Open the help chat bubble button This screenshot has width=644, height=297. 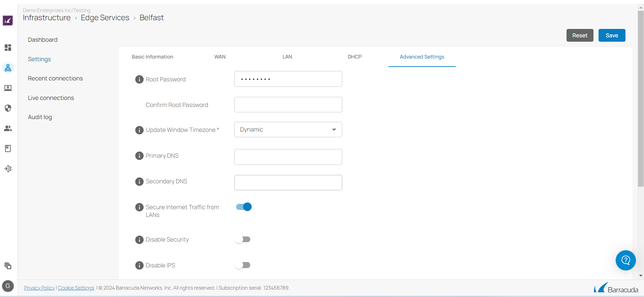point(625,260)
